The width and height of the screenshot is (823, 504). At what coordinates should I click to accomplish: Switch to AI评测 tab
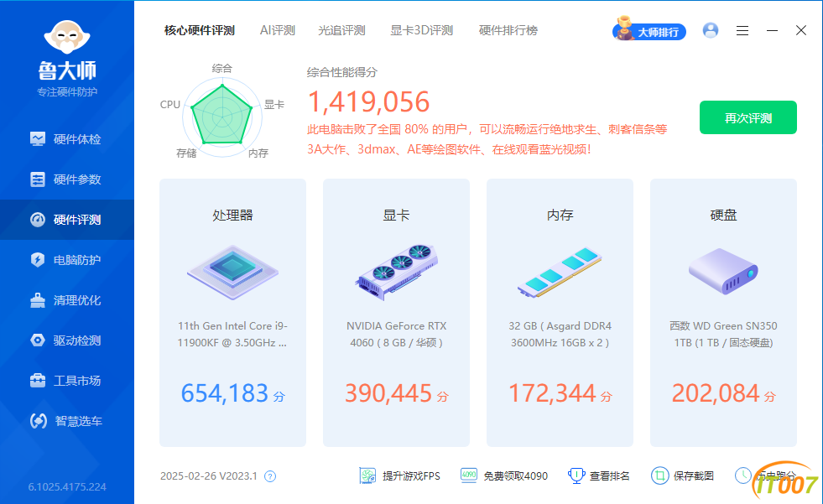278,30
